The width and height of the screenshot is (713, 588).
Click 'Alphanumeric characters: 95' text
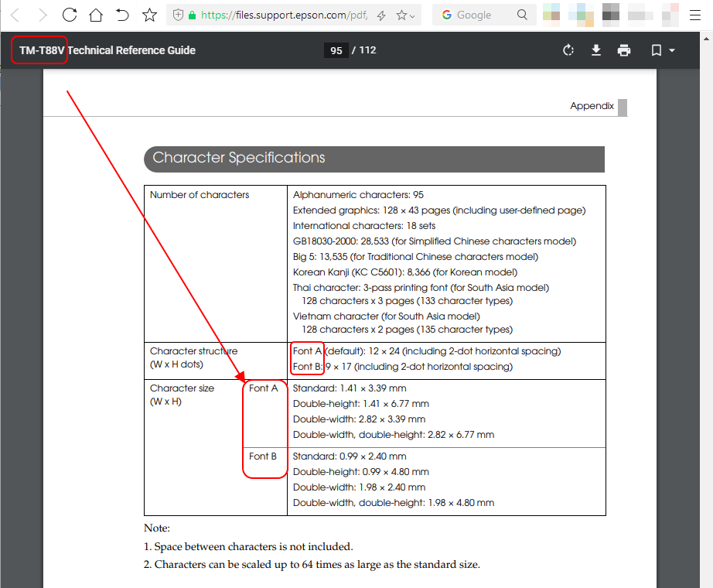(x=358, y=195)
